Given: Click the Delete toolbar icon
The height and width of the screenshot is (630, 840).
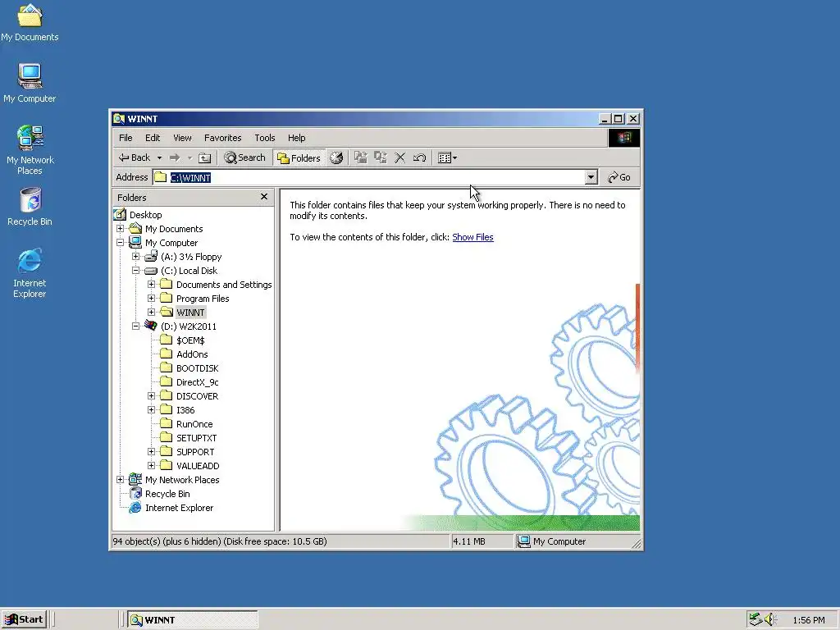Looking at the screenshot, I should [399, 157].
